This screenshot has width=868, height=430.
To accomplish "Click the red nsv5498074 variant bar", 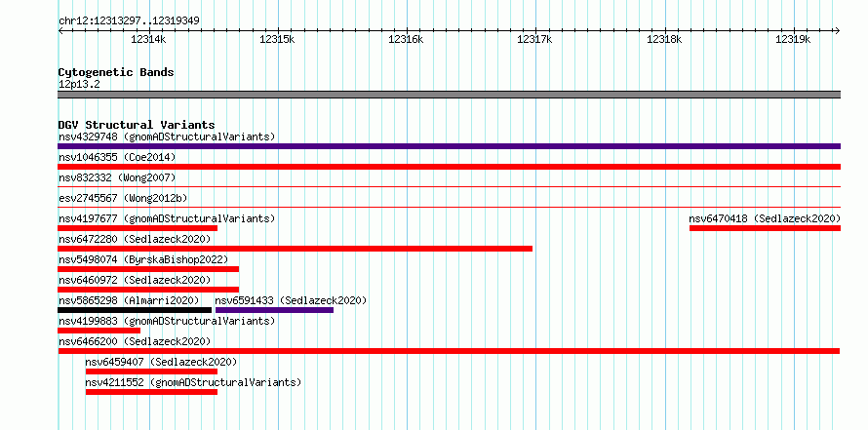I will 148,269.
